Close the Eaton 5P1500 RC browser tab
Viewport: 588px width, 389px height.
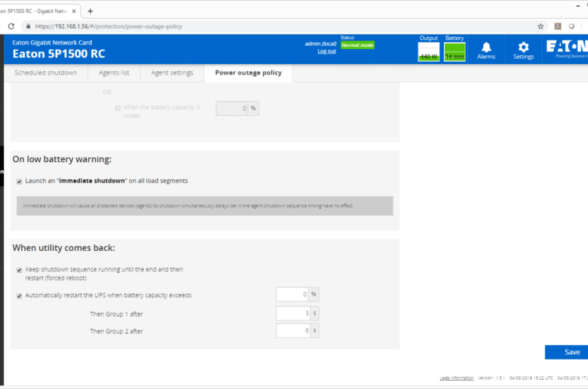(74, 11)
